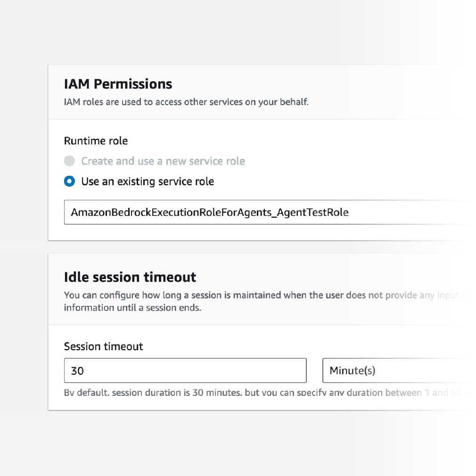Click the Session timeout field showing 30
Viewport: 476px width, 476px height.
pyautogui.click(x=185, y=370)
